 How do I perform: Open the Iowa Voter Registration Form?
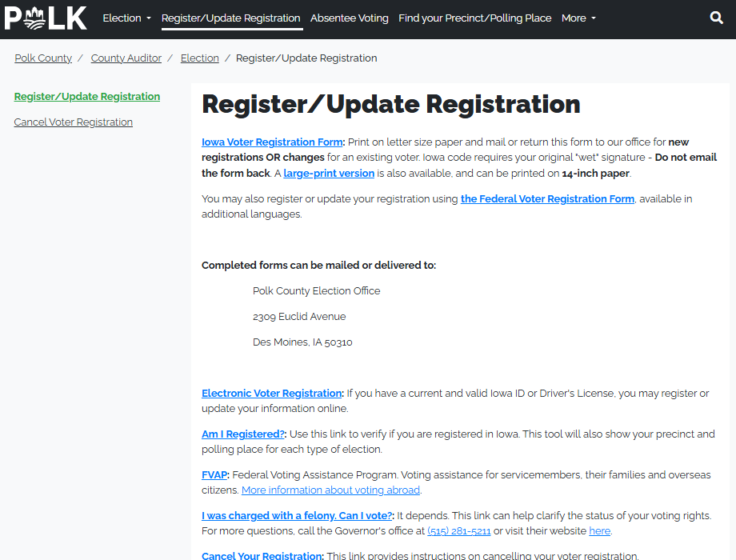[272, 142]
